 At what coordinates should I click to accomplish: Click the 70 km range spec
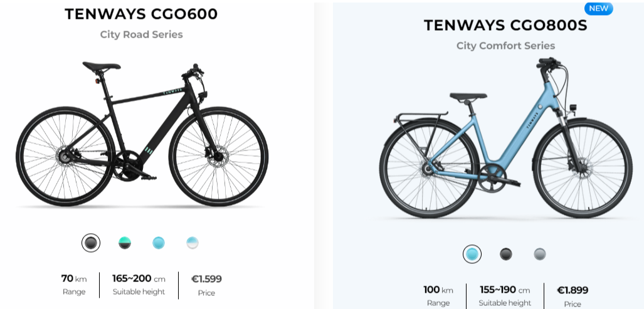pos(73,279)
